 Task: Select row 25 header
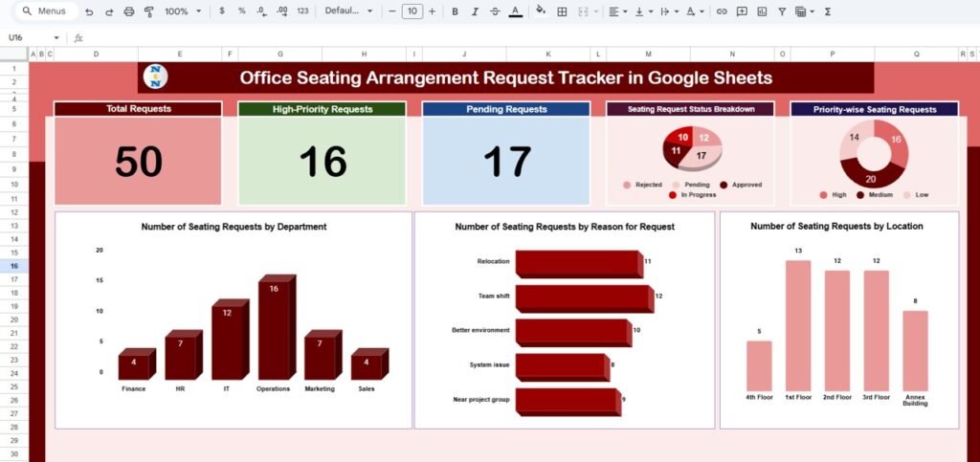pyautogui.click(x=13, y=386)
